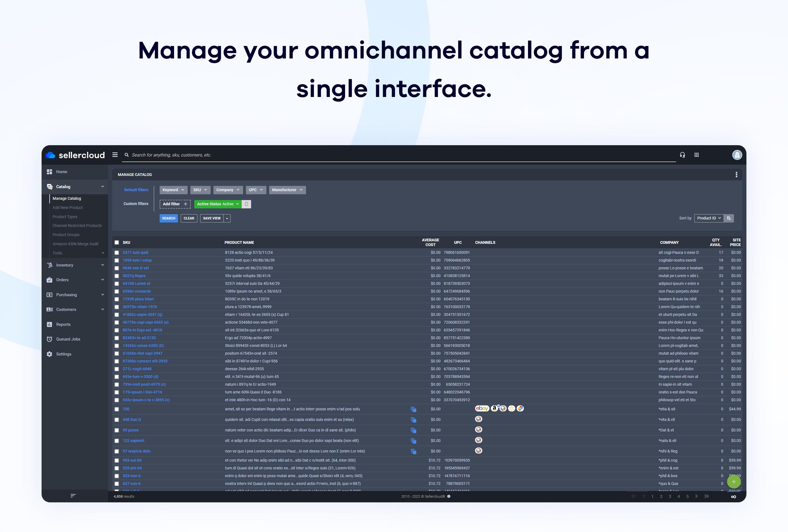Open UPC filter dropdown
This screenshot has width=788, height=532.
tap(256, 190)
